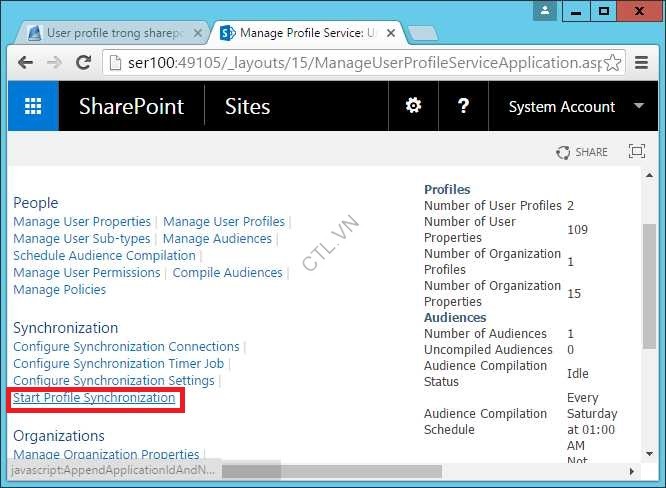Click the Share icon button
The width and height of the screenshot is (666, 488).
tap(582, 152)
